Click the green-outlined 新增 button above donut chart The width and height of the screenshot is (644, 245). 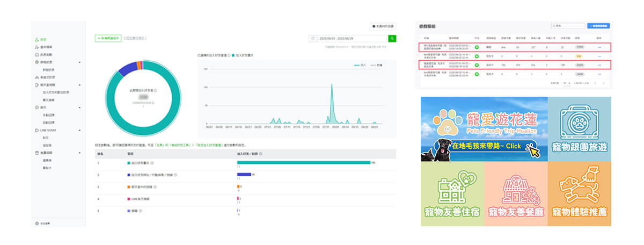tap(108, 38)
